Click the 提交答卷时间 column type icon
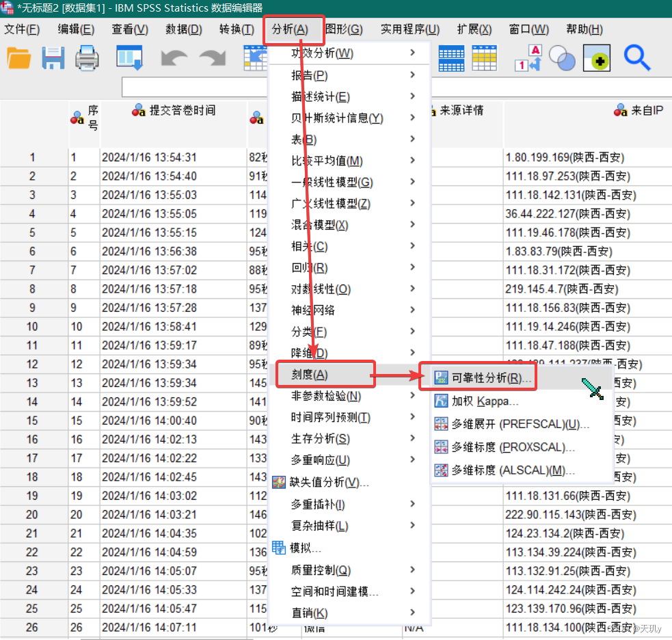This screenshot has height=640, width=672. [x=138, y=110]
